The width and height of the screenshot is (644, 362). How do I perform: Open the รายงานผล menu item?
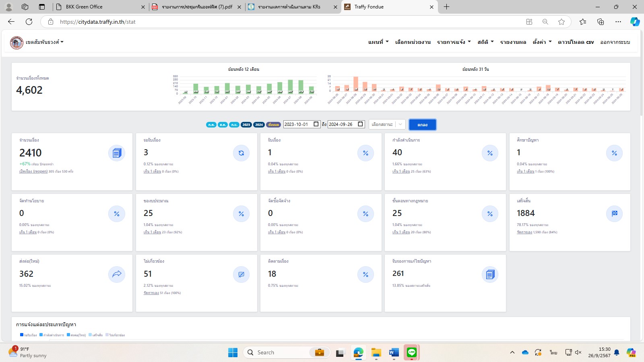pyautogui.click(x=513, y=42)
